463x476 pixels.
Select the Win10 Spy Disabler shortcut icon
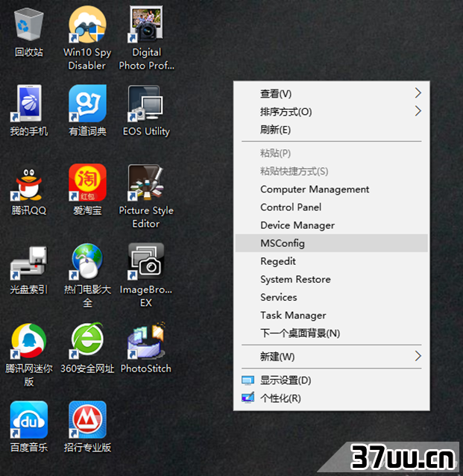[87, 25]
